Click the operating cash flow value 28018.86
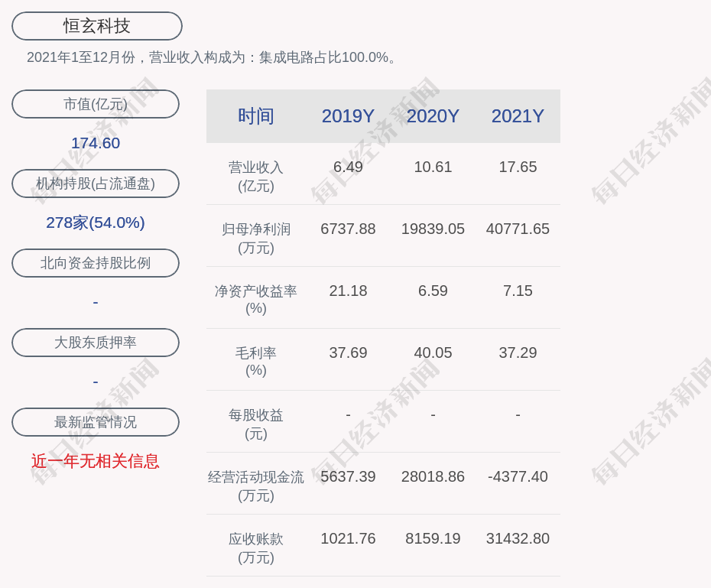711x588 pixels. (x=433, y=476)
